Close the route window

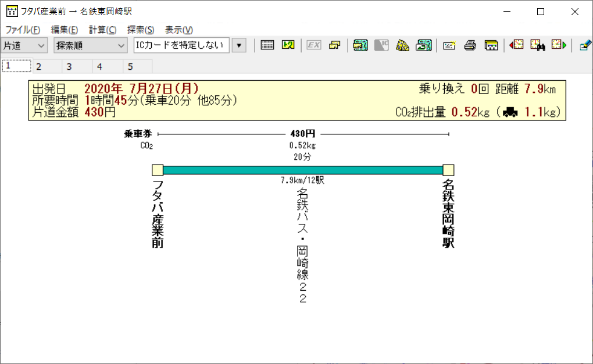tap(575, 12)
